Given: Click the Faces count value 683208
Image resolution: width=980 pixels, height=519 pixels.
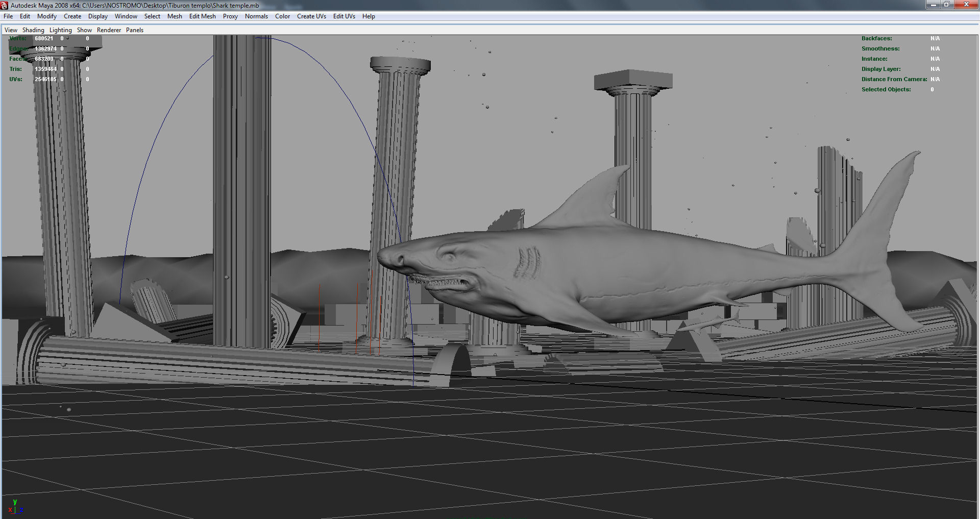Looking at the screenshot, I should (44, 59).
